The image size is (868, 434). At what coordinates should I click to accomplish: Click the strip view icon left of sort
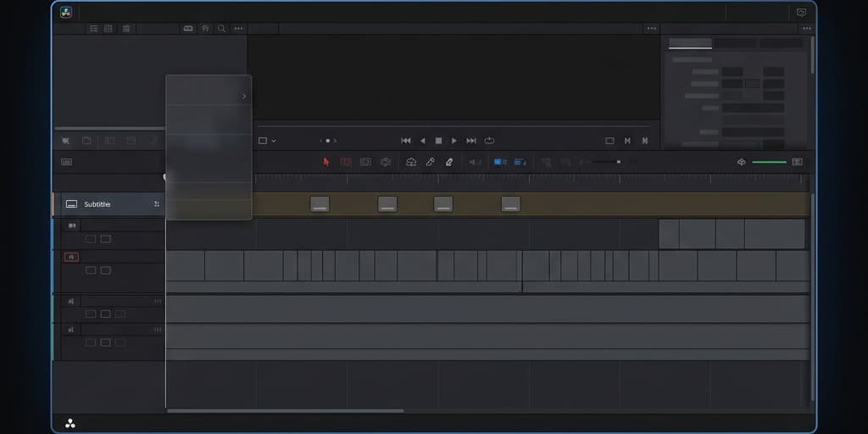pyautogui.click(x=188, y=28)
